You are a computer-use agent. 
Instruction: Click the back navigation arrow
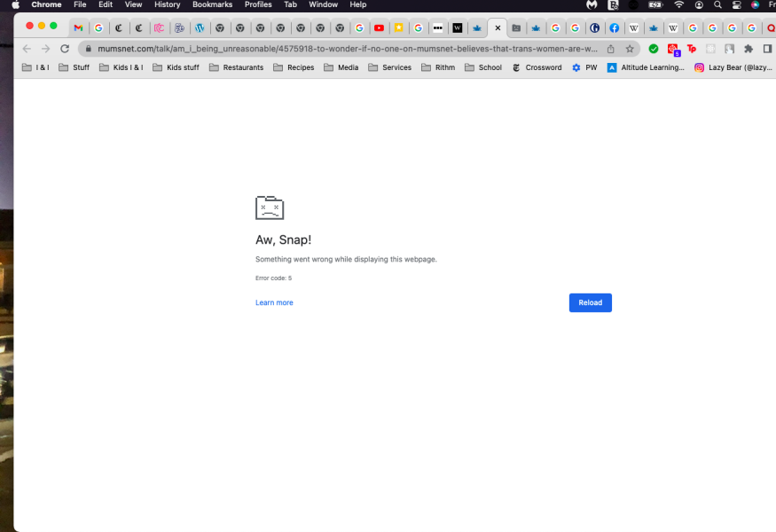[26, 49]
